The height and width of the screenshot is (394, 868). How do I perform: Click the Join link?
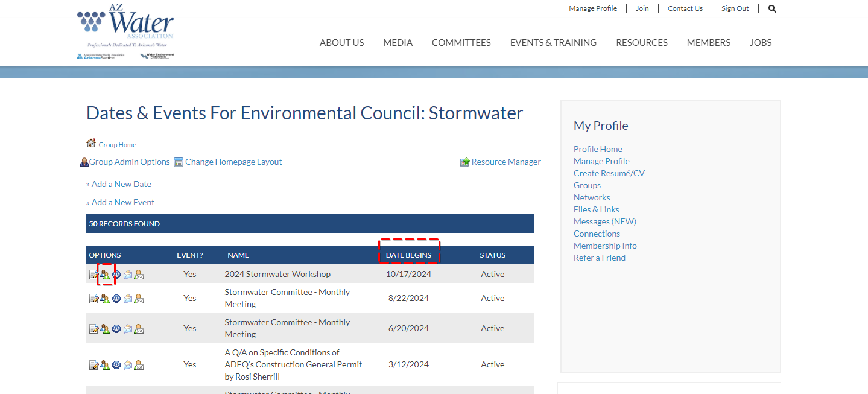(642, 8)
